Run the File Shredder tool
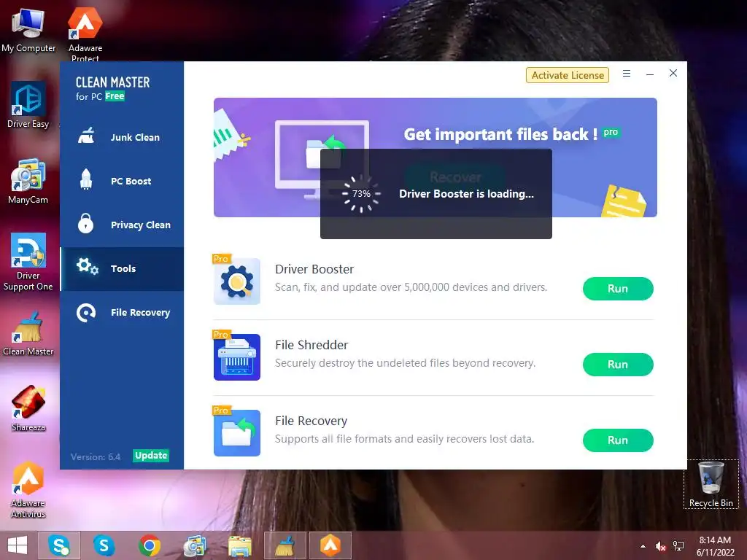The width and height of the screenshot is (747, 560). tap(618, 365)
